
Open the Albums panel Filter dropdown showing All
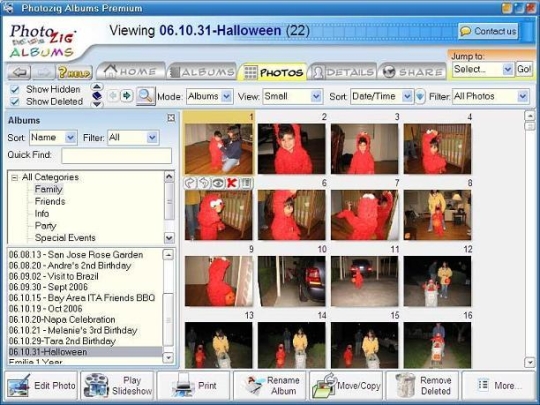click(x=133, y=138)
